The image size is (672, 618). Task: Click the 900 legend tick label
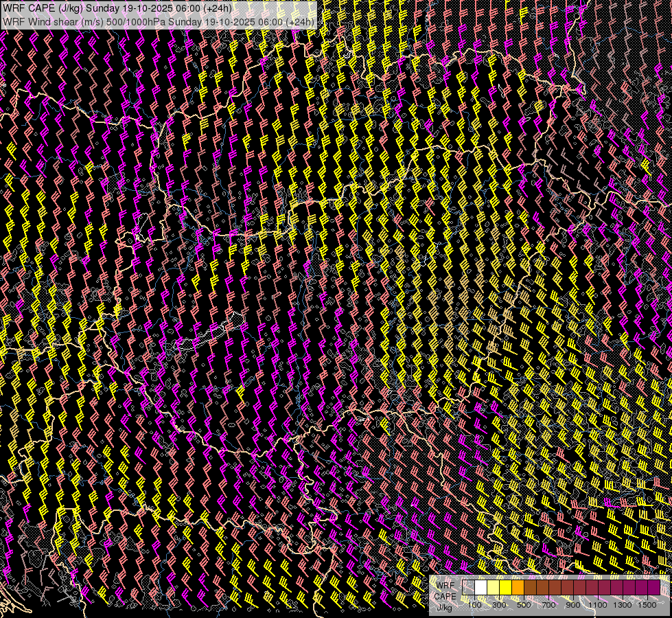coord(573,605)
